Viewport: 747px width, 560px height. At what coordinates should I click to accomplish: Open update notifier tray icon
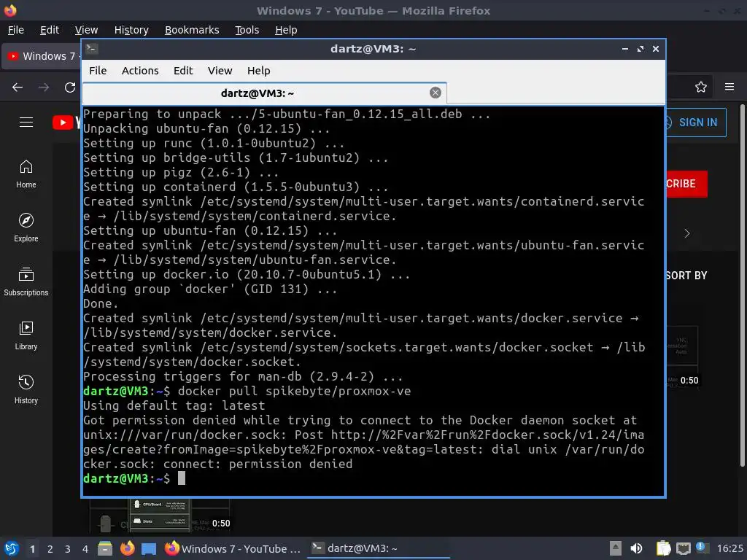[702, 548]
